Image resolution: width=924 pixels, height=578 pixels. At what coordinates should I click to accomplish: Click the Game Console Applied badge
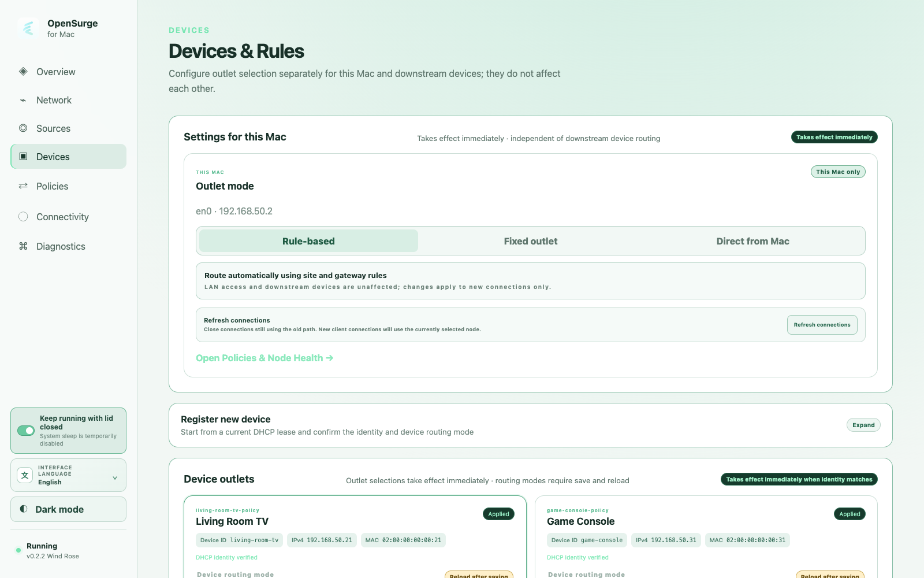tap(850, 514)
